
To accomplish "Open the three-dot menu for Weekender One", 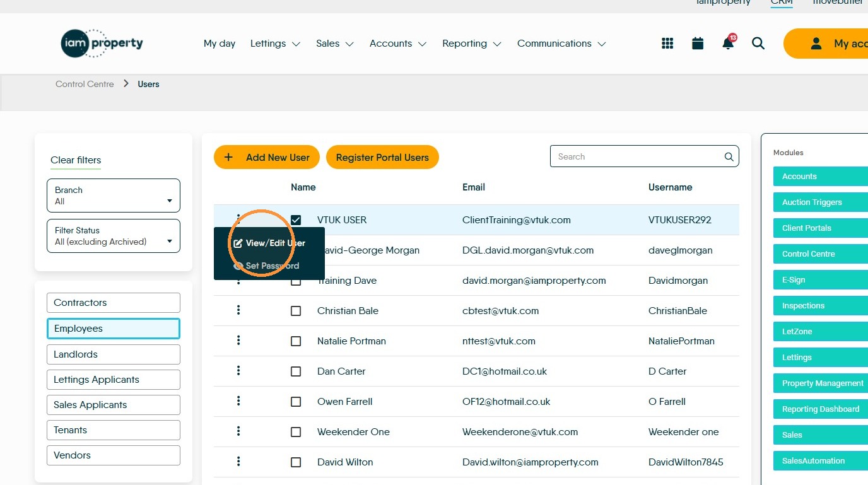I will (238, 431).
